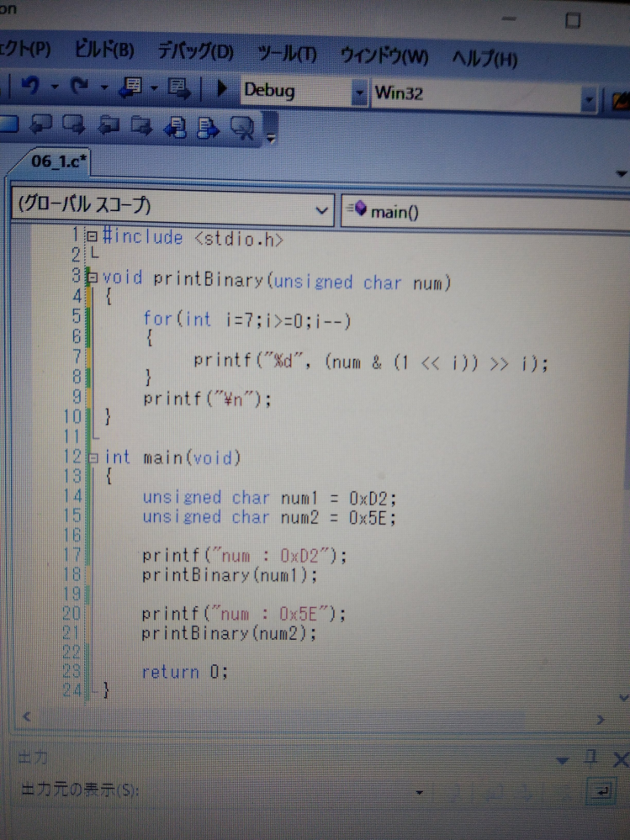Go to next bookmark in document

click(208, 128)
